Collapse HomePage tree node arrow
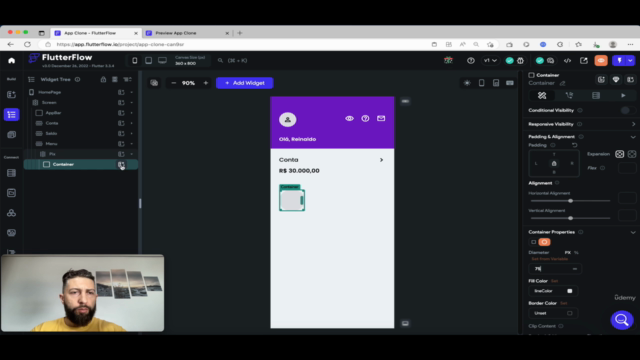 131,92
